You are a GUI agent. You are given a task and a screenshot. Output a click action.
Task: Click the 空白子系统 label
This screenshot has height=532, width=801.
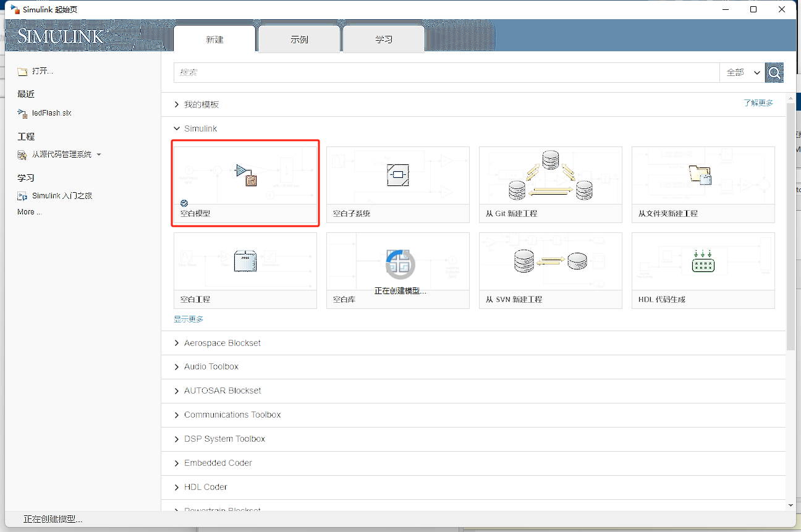pyautogui.click(x=352, y=214)
